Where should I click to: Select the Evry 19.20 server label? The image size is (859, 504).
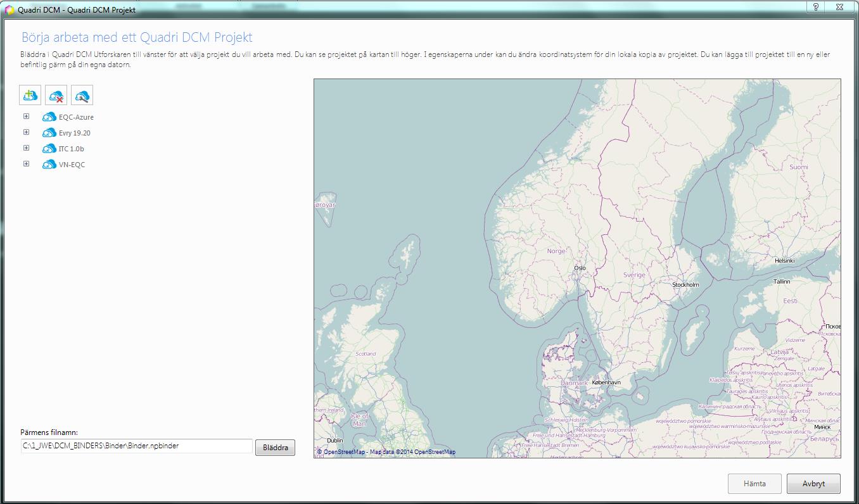(75, 133)
